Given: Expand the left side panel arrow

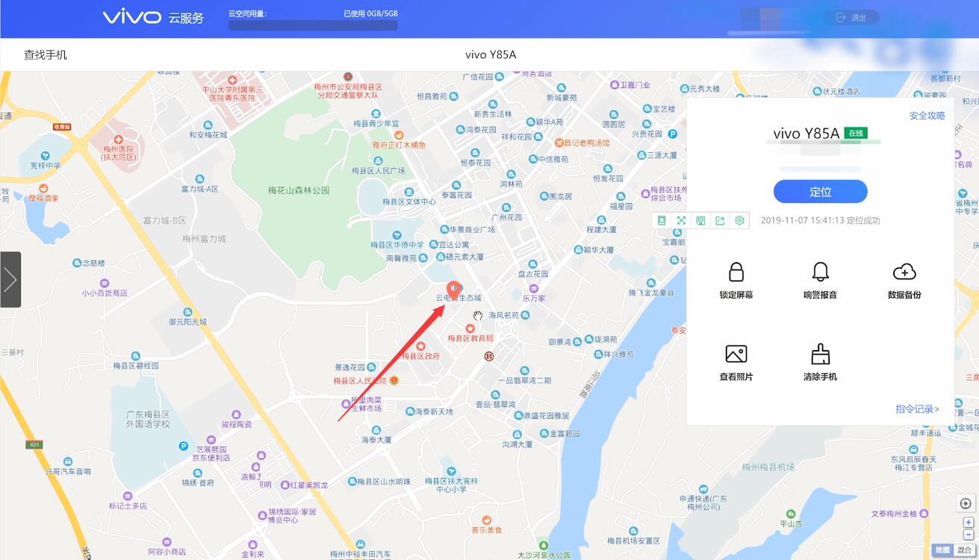Looking at the screenshot, I should (x=10, y=279).
